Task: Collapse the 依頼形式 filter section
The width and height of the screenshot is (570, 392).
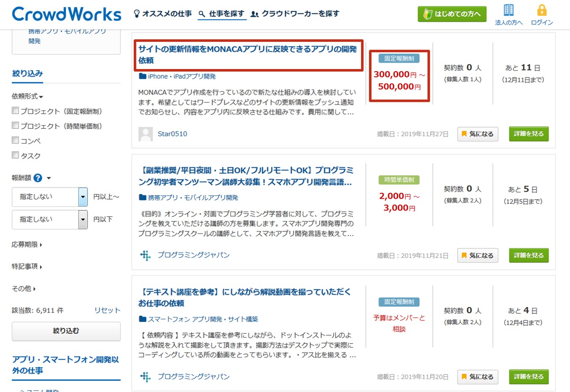Action: coord(27,96)
